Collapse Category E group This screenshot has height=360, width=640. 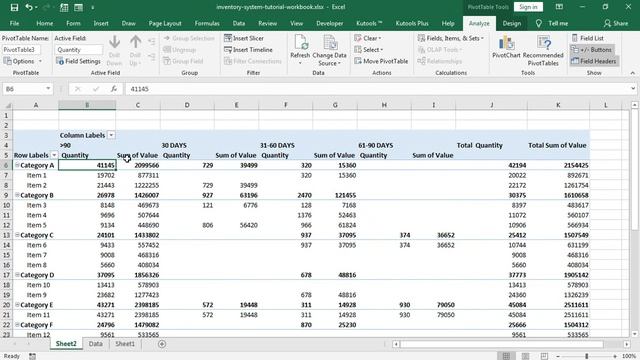pyautogui.click(x=17, y=304)
